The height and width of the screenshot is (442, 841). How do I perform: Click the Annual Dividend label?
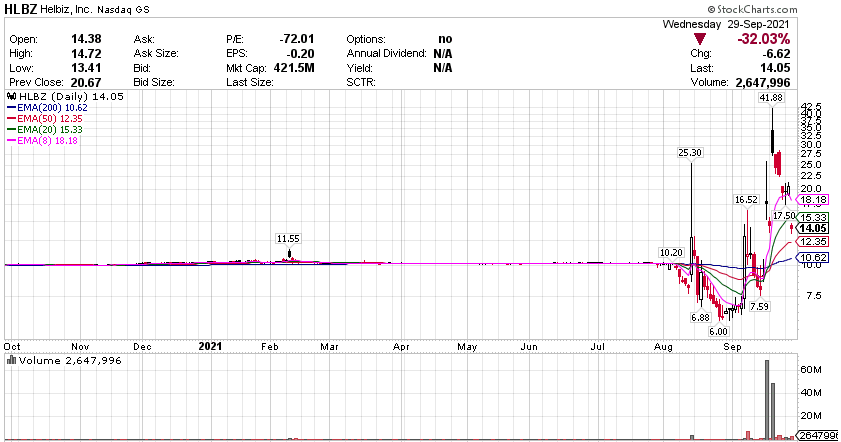(x=386, y=54)
